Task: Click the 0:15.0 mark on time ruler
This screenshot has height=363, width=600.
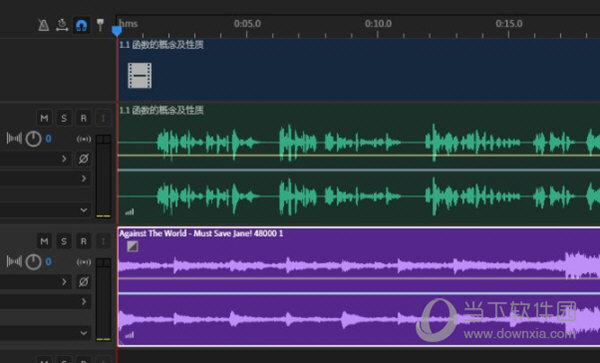Action: 509,24
